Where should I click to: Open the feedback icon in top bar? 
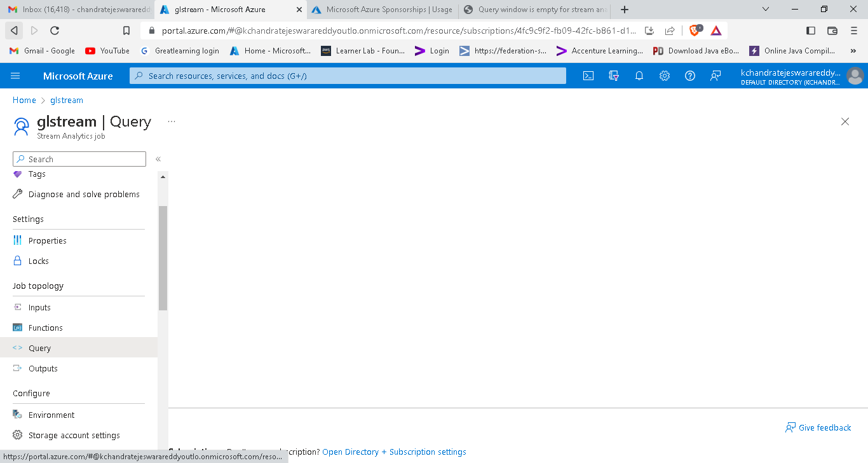point(715,76)
